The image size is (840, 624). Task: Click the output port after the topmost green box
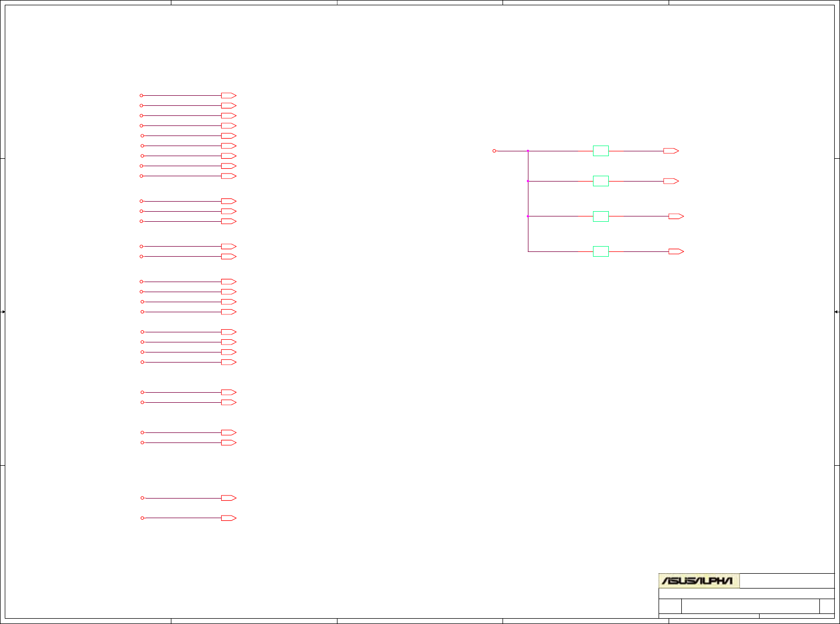671,151
